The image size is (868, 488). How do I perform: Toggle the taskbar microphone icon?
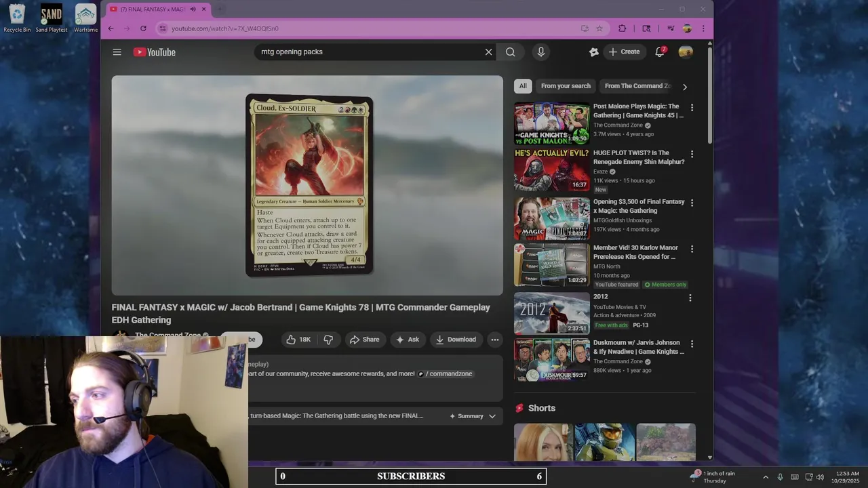coord(781,477)
